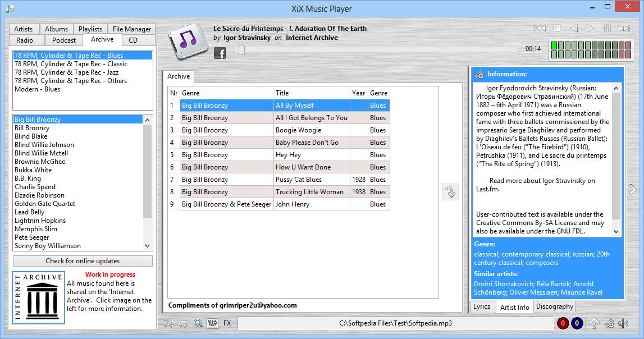The height and width of the screenshot is (339, 644).
Task: Select Memphis Slim in the artist list
Action: 78,229
